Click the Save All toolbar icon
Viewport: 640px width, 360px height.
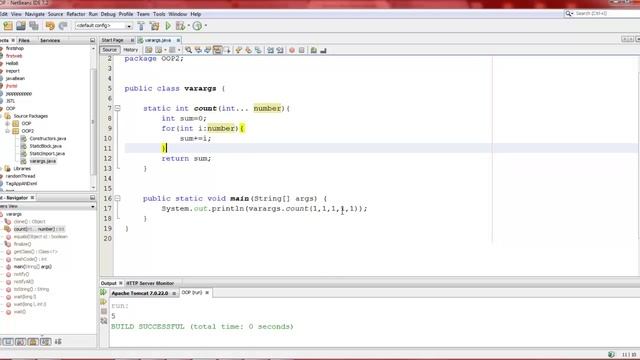coord(34,26)
